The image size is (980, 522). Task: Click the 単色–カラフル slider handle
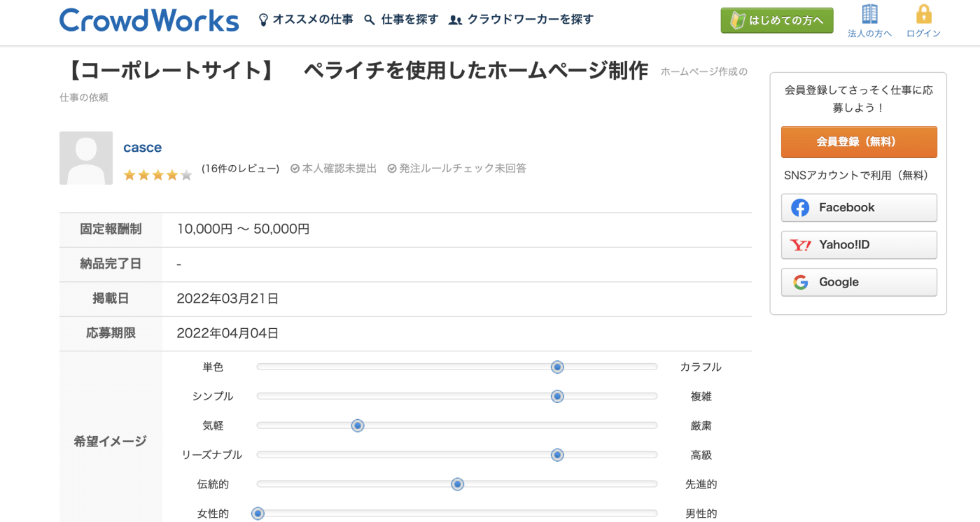coord(557,367)
